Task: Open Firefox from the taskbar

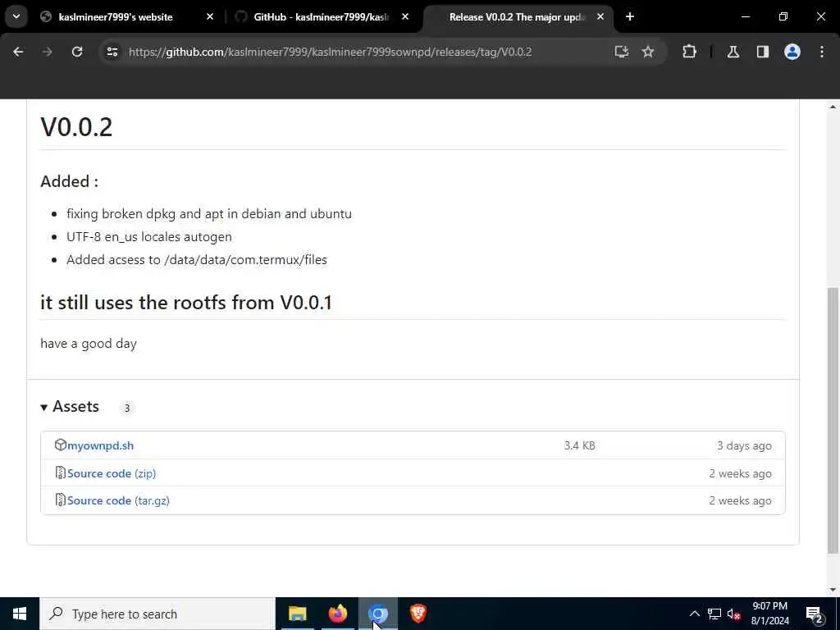Action: 337,614
